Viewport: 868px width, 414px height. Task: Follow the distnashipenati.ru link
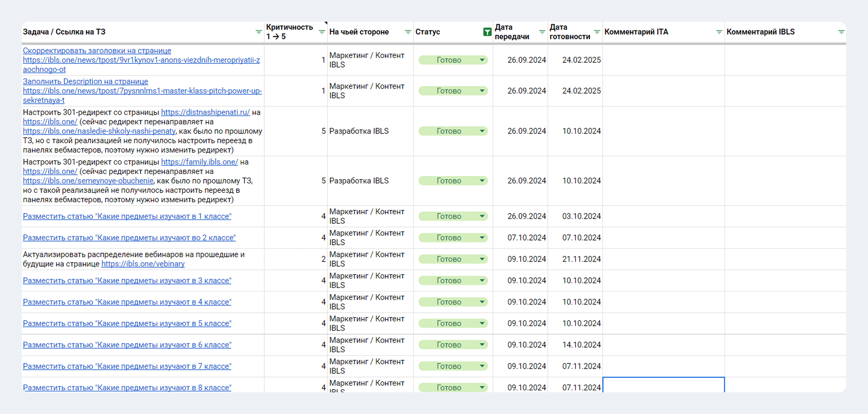(205, 112)
